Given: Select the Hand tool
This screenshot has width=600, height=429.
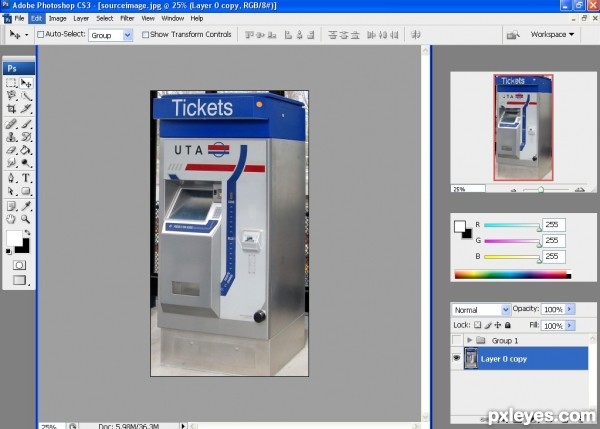Looking at the screenshot, I should (x=11, y=219).
